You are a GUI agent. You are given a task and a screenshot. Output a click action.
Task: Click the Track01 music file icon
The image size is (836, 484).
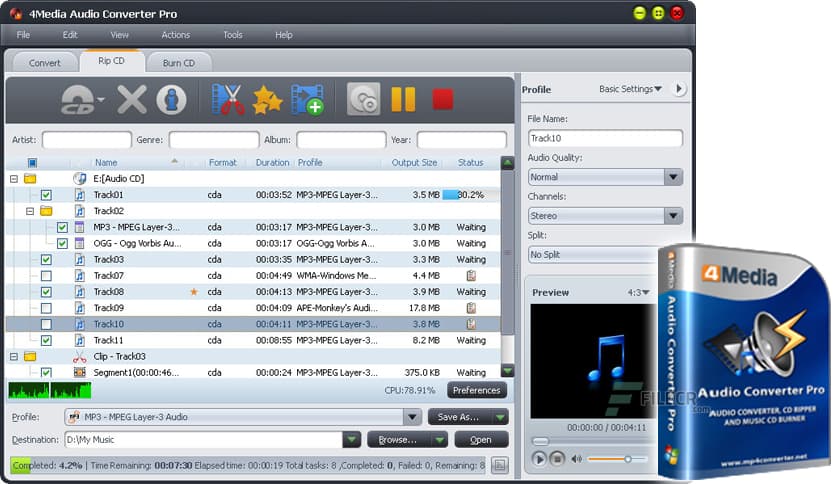[x=79, y=195]
